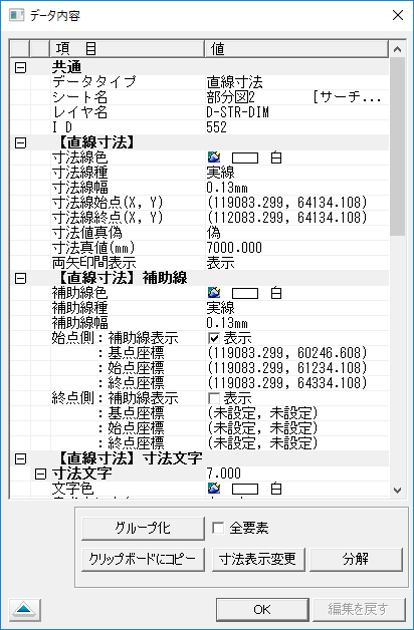Check 終点側 補助線表示 checkbox
The height and width of the screenshot is (630, 414).
(214, 398)
